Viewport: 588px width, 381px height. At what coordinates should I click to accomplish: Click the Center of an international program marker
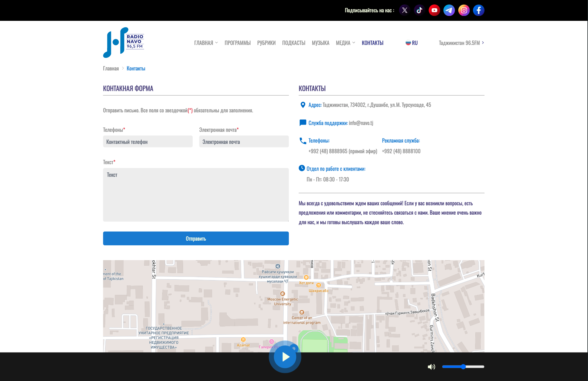(302, 312)
